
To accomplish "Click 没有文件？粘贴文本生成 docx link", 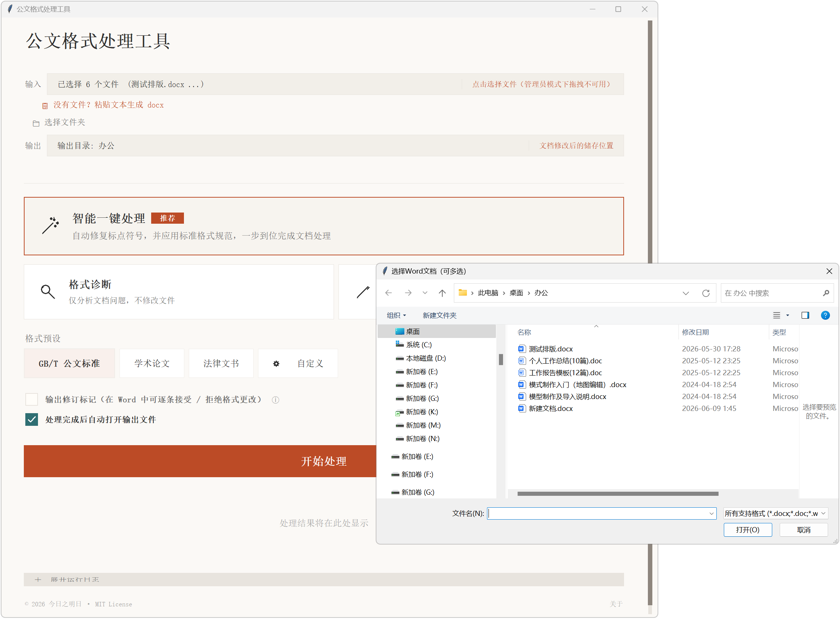I will [x=108, y=105].
